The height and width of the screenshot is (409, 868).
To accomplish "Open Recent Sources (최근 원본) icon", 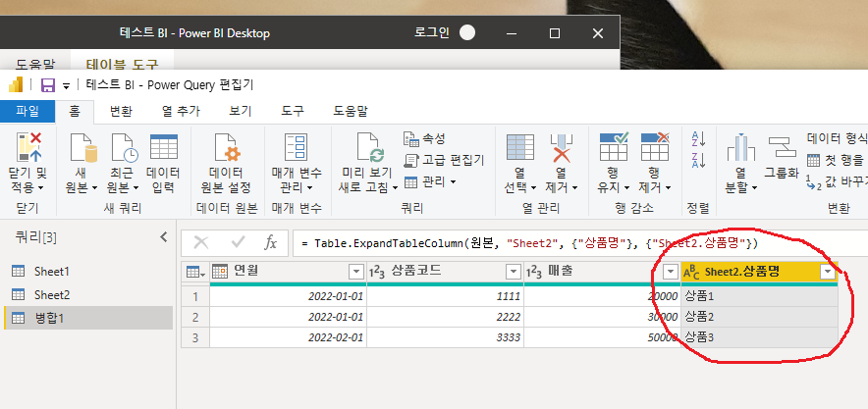I will click(123, 149).
